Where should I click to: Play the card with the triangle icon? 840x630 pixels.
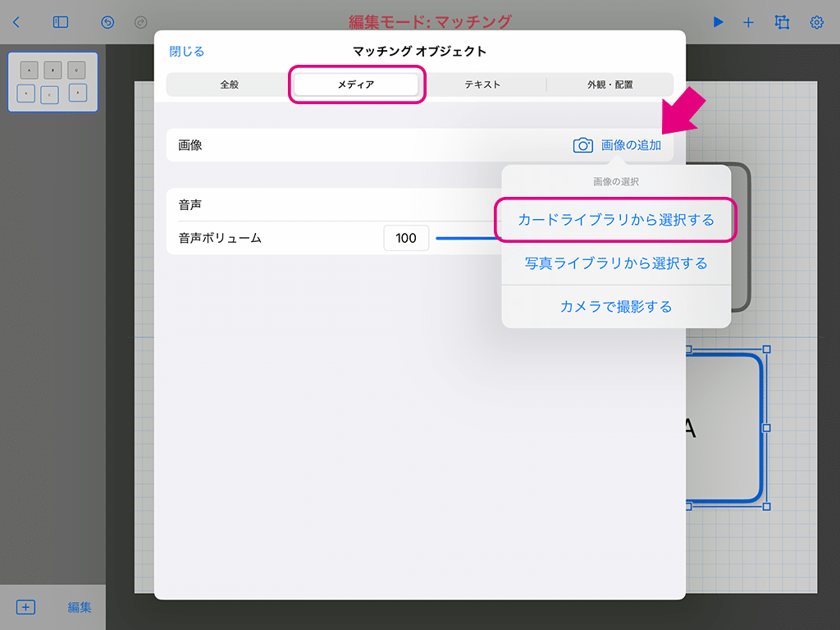click(x=719, y=22)
